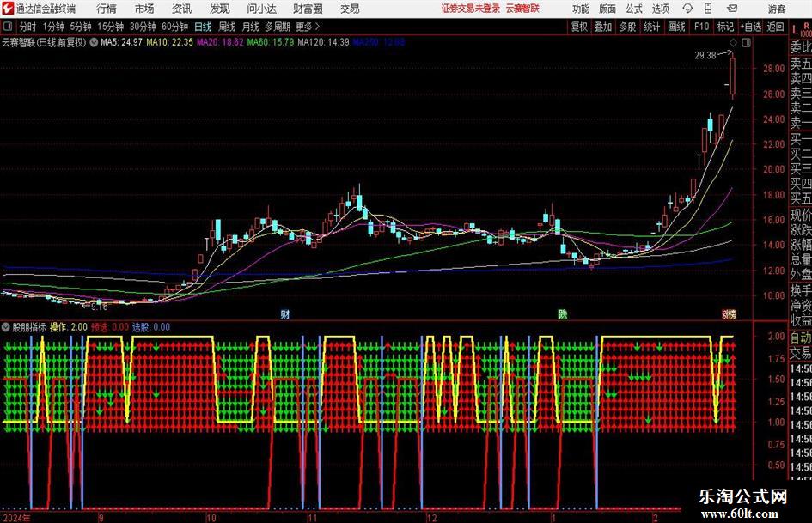Toggle the left sidebar panel icon
The width and height of the screenshot is (812, 523).
coord(8,27)
